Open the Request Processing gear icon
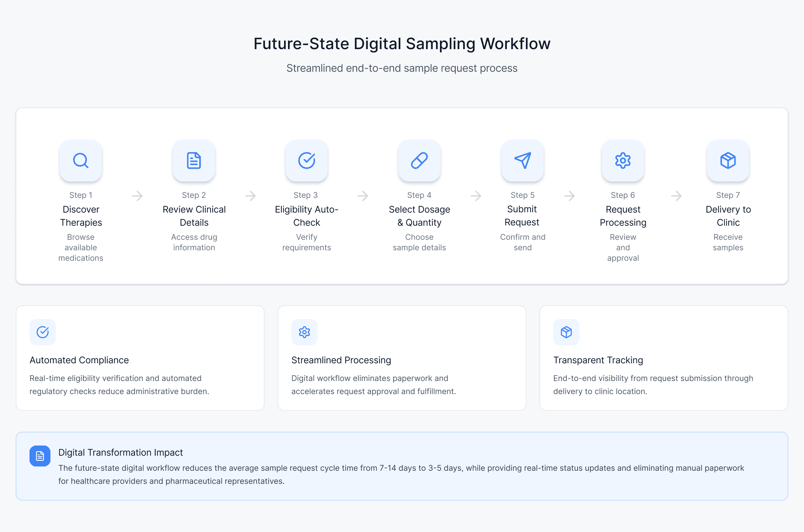The width and height of the screenshot is (804, 532). [622, 161]
